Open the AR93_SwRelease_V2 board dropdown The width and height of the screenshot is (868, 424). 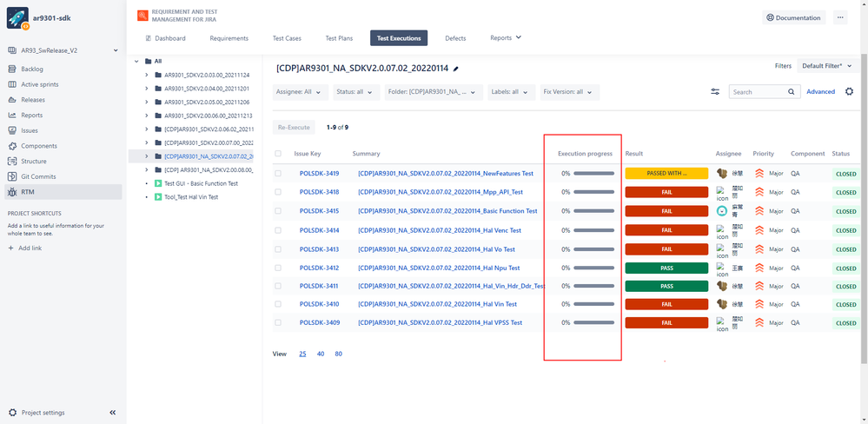[x=63, y=50]
